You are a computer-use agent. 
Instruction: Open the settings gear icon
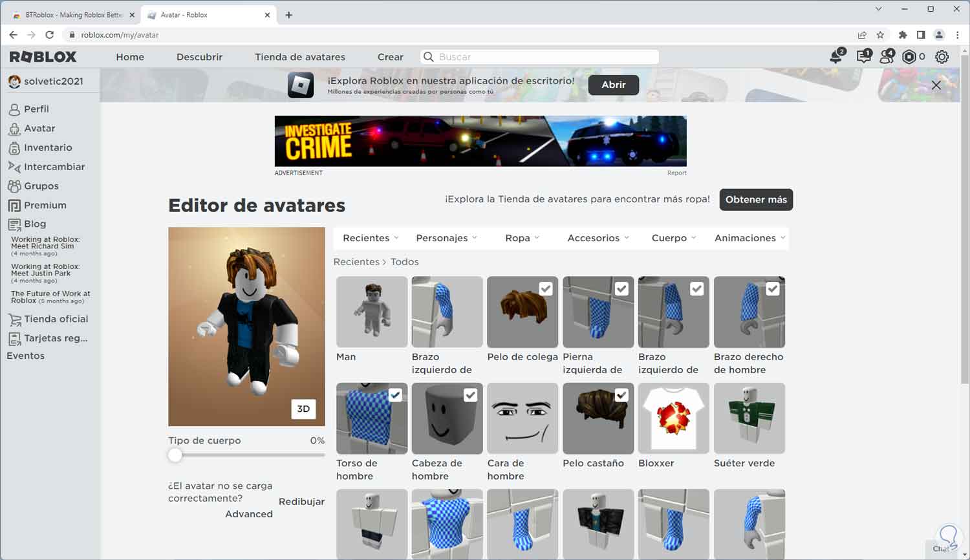click(942, 57)
